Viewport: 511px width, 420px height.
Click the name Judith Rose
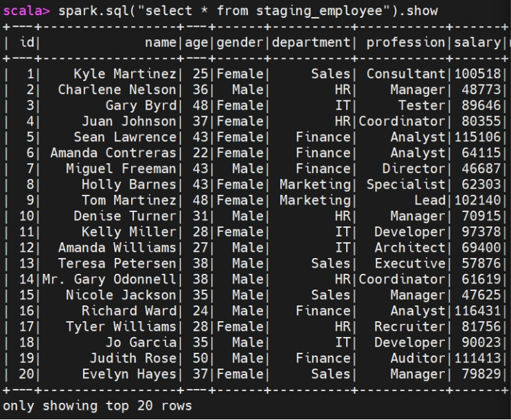tap(133, 358)
